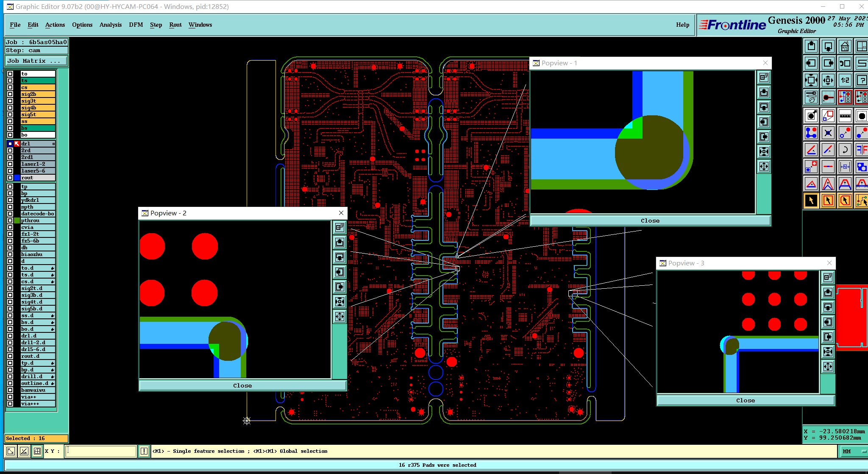Click the X Y coordinate input field
Screen dimensions: 868x474
coord(100,451)
